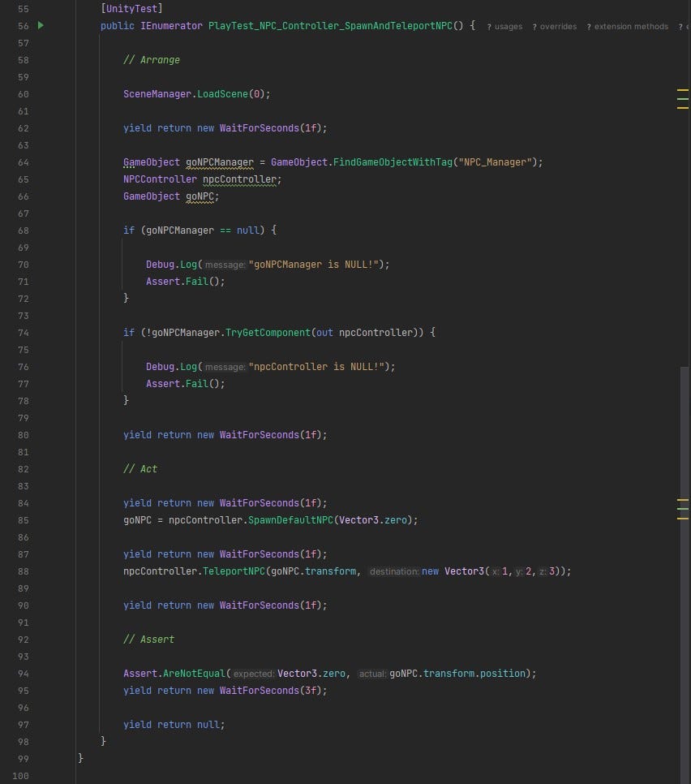Click WaitForSeconds(3f) on line 95
This screenshot has height=784, width=691.
[270, 691]
